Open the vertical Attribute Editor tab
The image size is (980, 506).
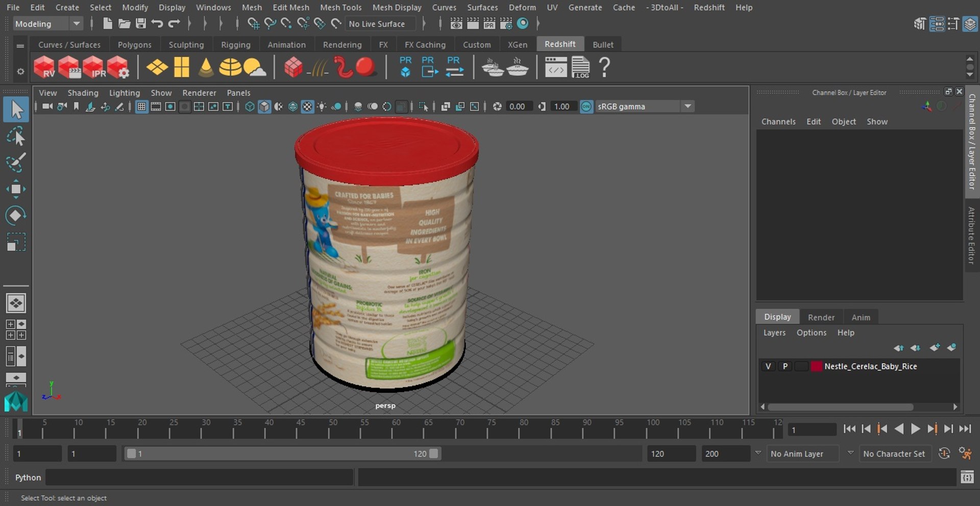pos(971,235)
